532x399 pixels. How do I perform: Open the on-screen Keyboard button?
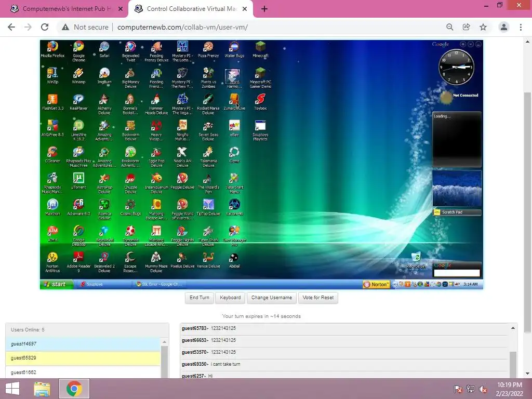(230, 298)
